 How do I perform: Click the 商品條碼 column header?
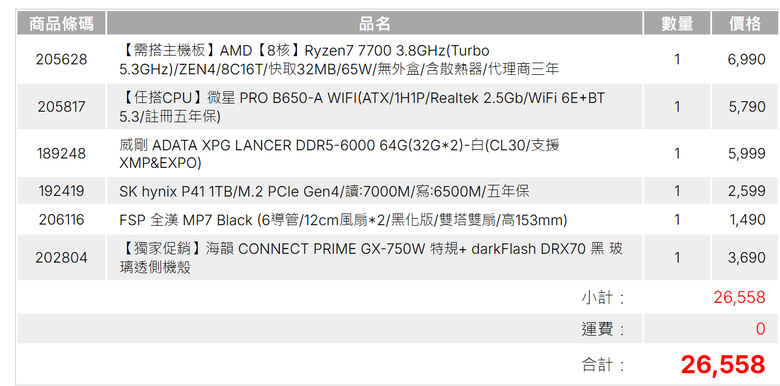point(61,23)
